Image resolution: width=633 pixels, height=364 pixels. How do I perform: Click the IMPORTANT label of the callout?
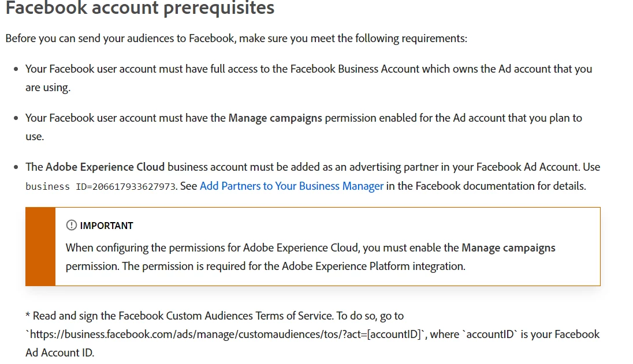coord(106,226)
